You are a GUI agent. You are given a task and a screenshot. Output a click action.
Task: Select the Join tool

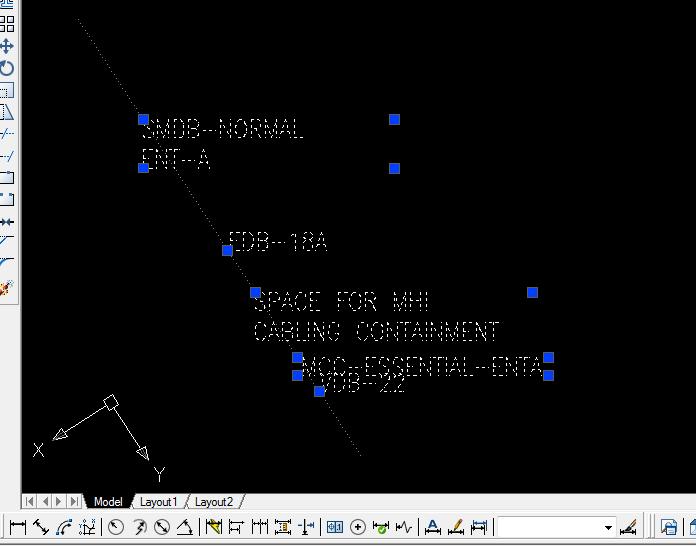click(x=7, y=221)
